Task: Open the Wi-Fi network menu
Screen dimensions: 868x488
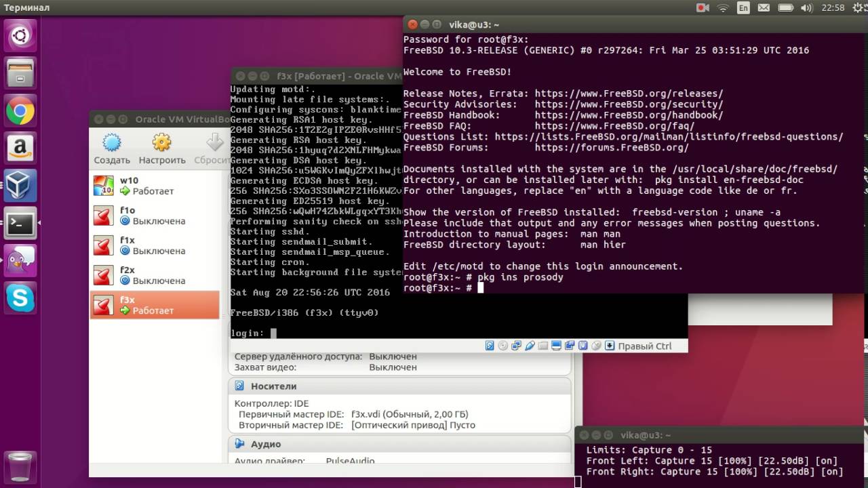Action: point(723,7)
